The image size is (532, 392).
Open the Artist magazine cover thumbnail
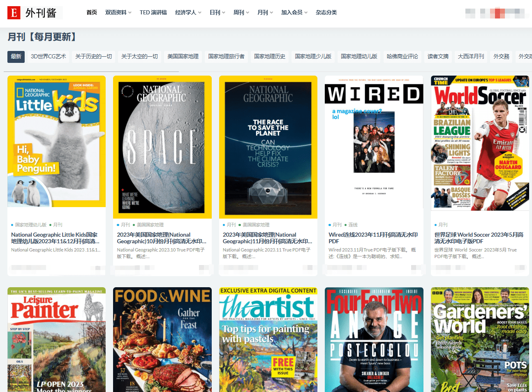268,339
